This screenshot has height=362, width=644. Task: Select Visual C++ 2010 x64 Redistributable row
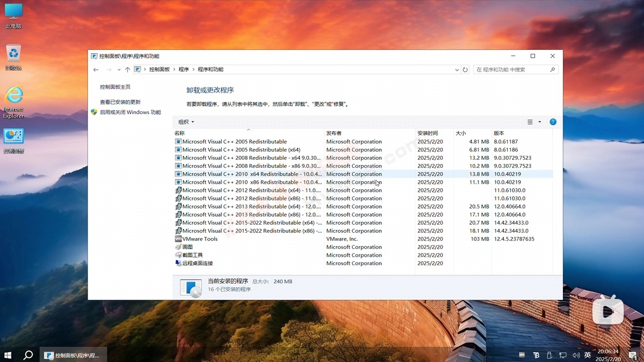pyautogui.click(x=363, y=174)
